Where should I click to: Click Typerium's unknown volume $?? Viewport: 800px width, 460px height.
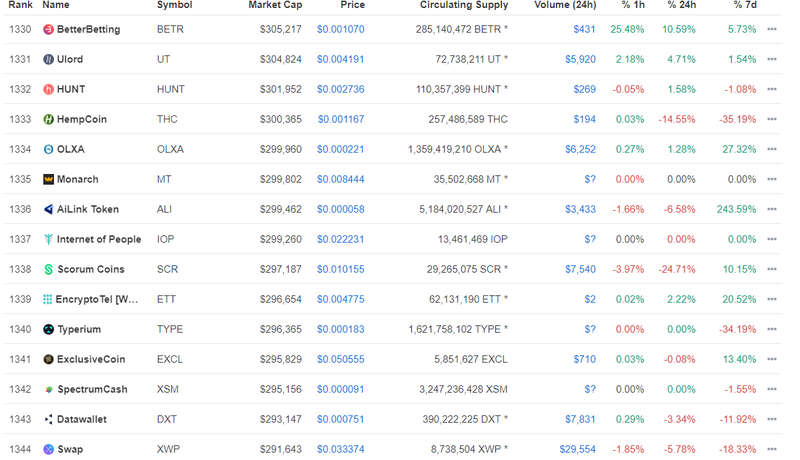coord(590,329)
